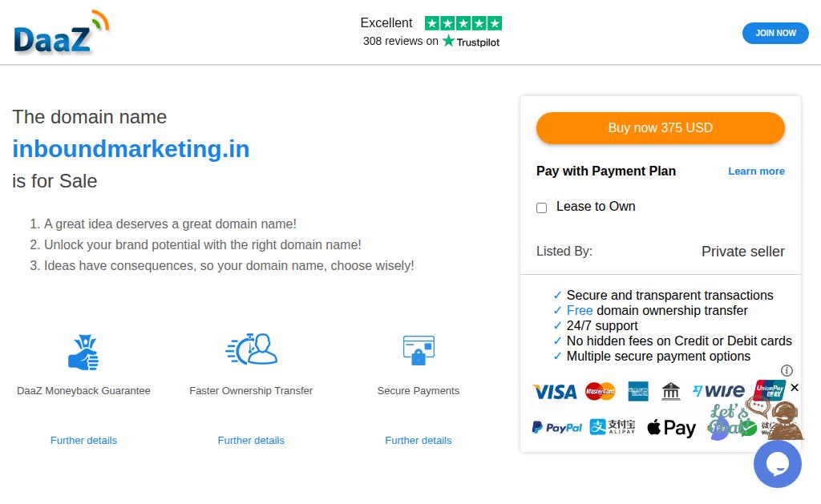Click the JOIN NOW button
This screenshot has width=821, height=504.
coord(775,33)
